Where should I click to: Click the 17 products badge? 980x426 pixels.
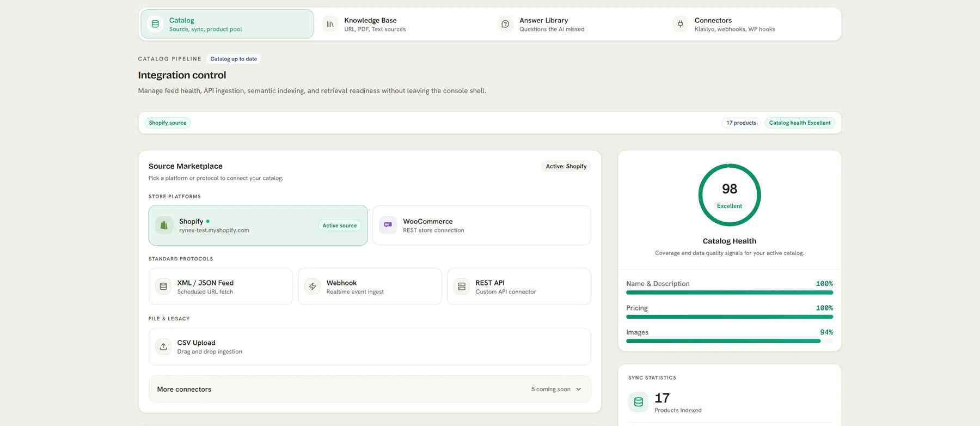[741, 123]
